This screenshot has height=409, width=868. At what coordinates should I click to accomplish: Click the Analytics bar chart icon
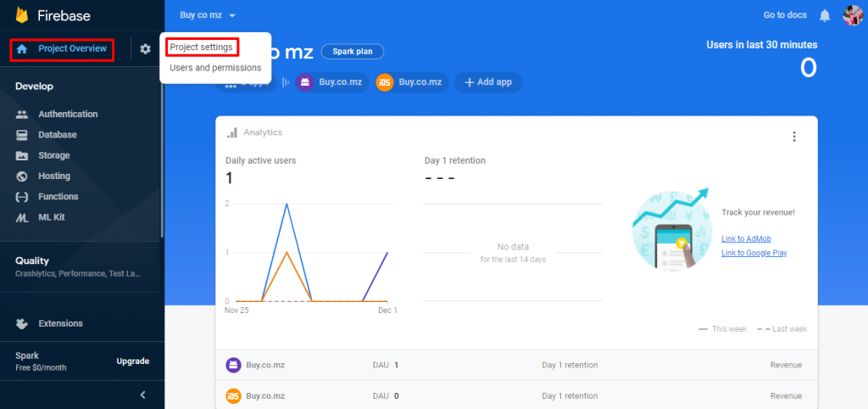point(232,133)
